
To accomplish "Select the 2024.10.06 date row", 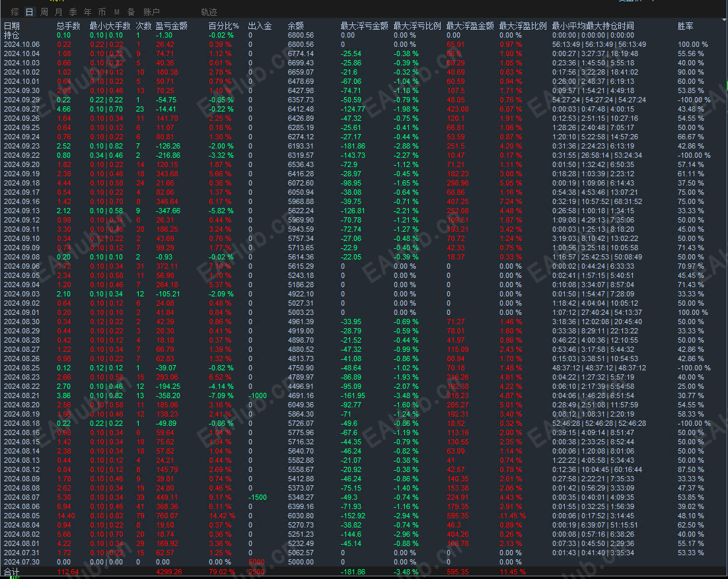I will coord(22,44).
